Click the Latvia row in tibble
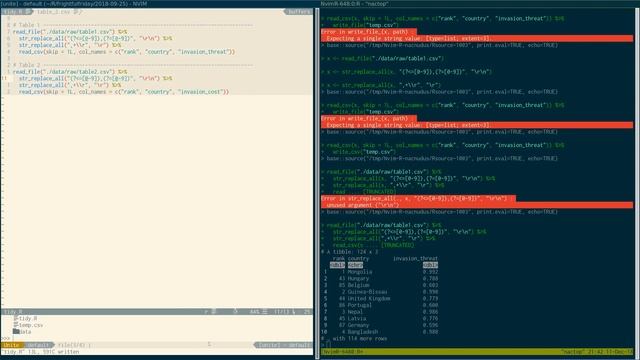The image size is (640, 360). [x=380, y=318]
